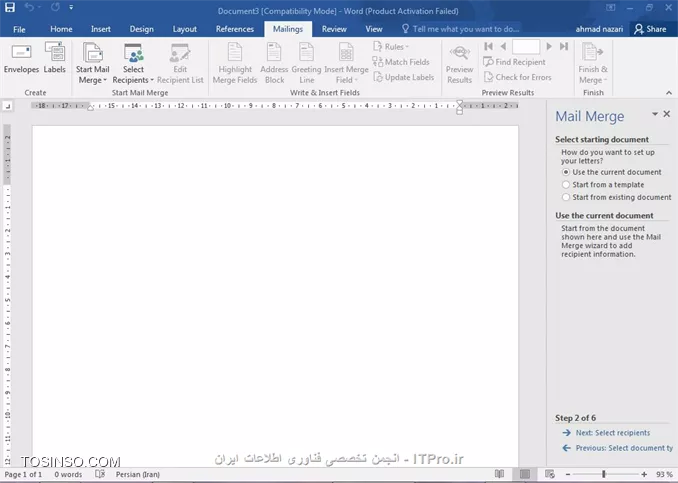678x483 pixels.
Task: Open the Start Mail Merge menu
Action: coord(93,63)
